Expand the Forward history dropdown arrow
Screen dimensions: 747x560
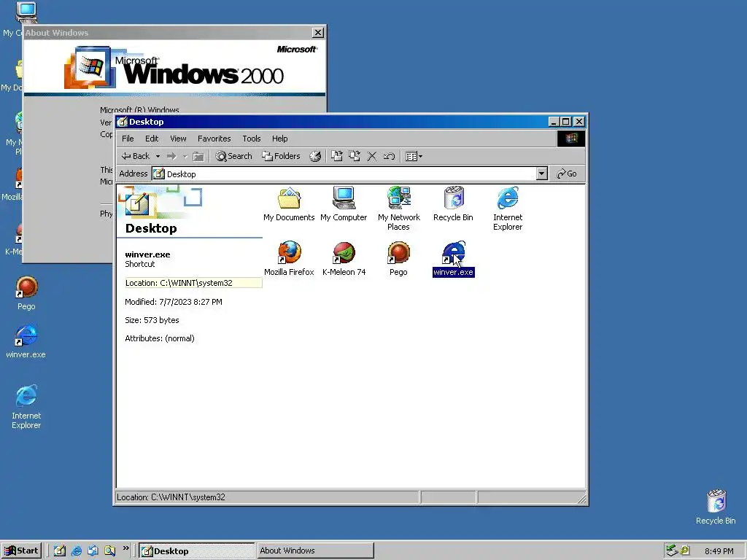tap(185, 156)
